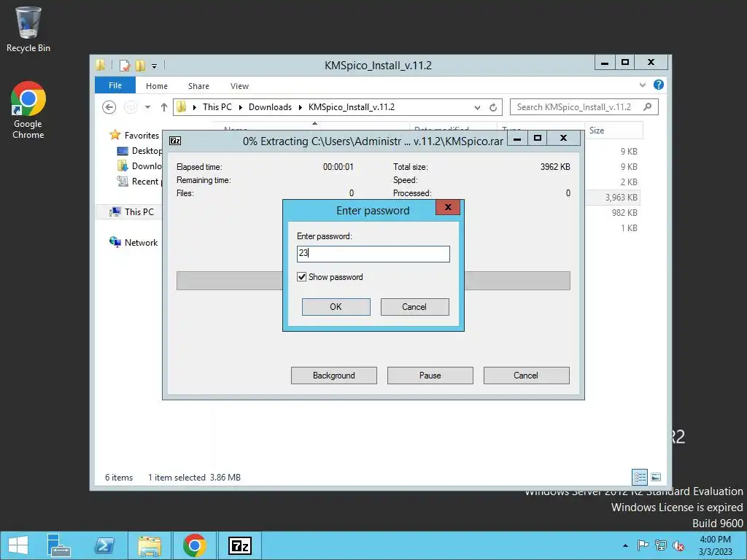Select Recent places under Favorites
The image size is (747, 560).
139,181
